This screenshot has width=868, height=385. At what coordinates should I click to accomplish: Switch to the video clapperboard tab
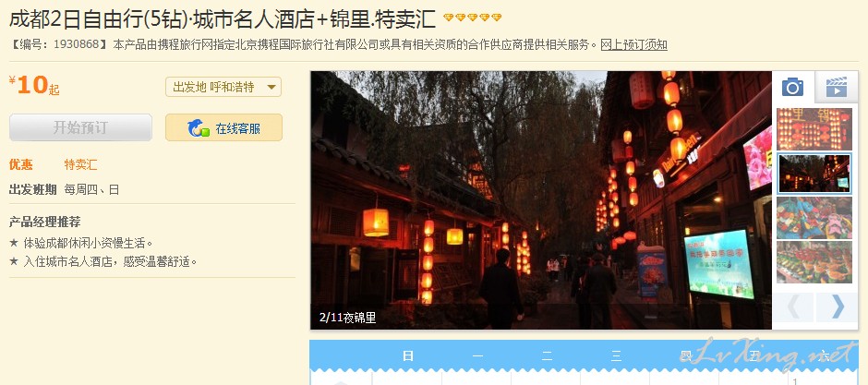[x=837, y=88]
